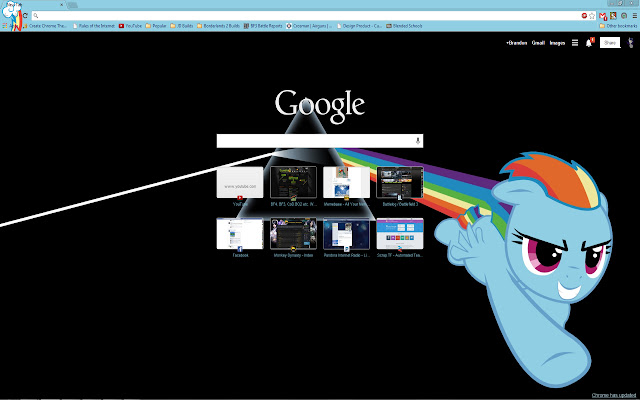Open the Blended Schools bookmark
The height and width of the screenshot is (400, 640).
tap(404, 26)
